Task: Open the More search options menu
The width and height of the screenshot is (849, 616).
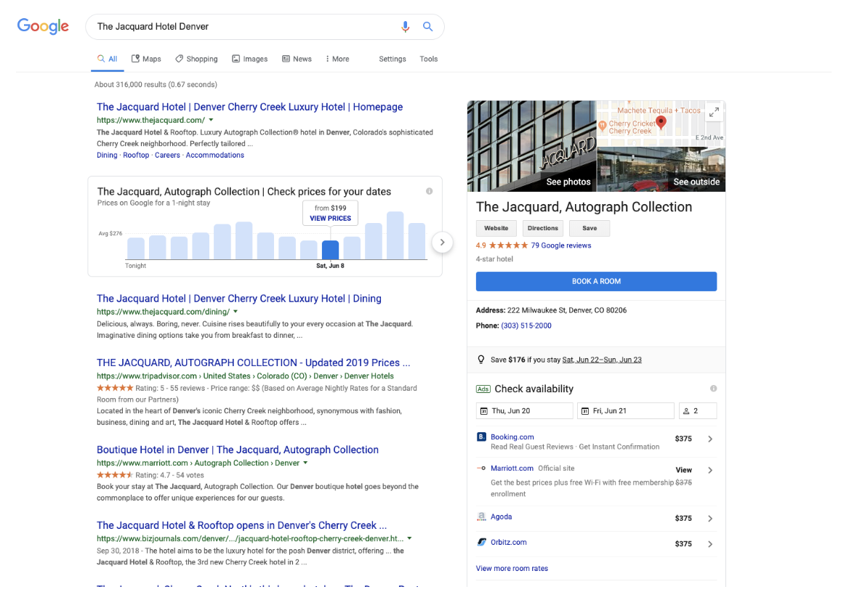Action: coord(337,59)
